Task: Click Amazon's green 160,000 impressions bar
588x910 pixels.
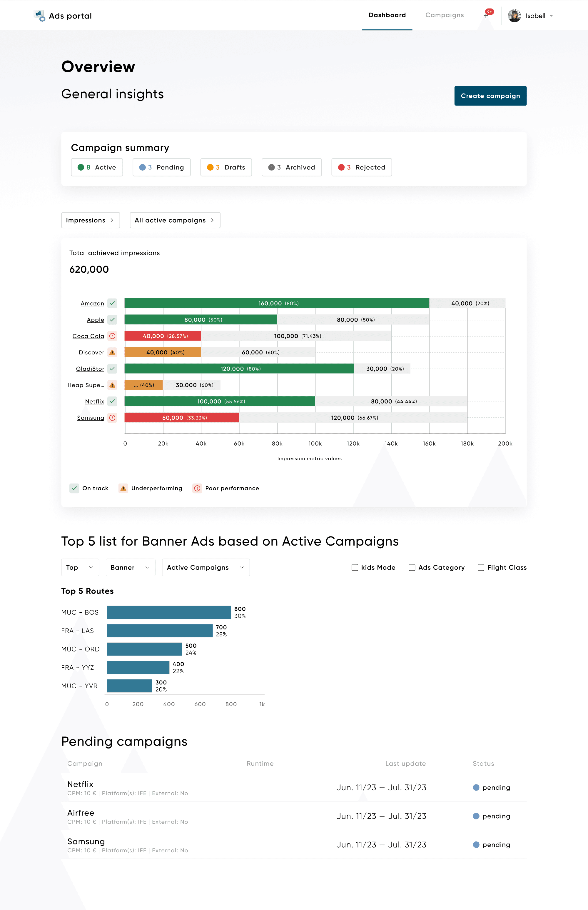Action: (x=276, y=303)
